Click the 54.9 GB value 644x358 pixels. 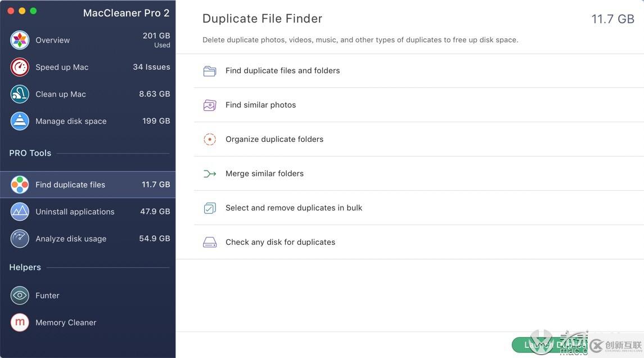pos(155,239)
